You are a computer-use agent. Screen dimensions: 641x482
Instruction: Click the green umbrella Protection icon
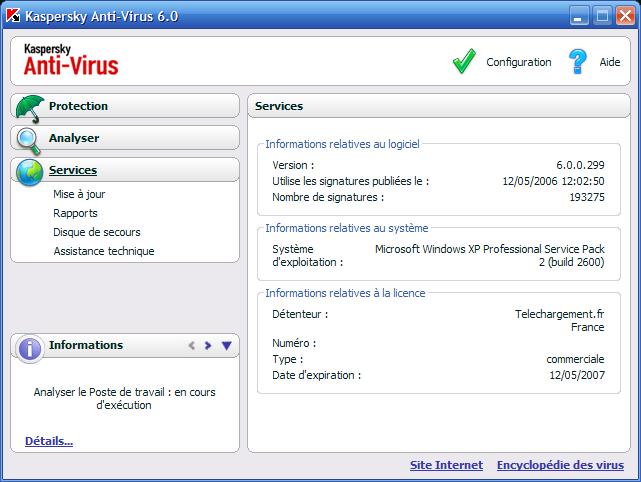(x=29, y=108)
